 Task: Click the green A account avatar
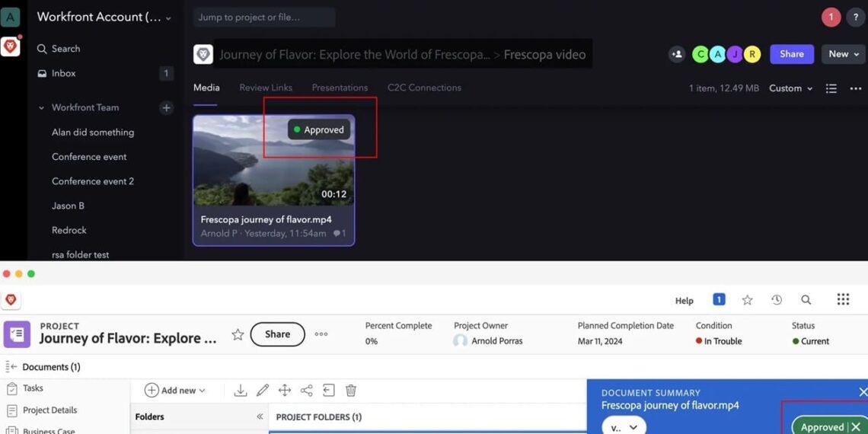(x=11, y=18)
